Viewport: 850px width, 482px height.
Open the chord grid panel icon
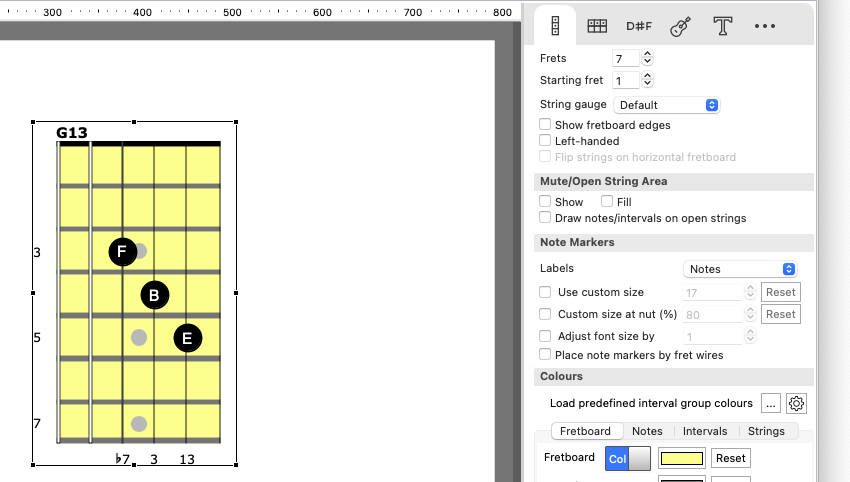597,26
